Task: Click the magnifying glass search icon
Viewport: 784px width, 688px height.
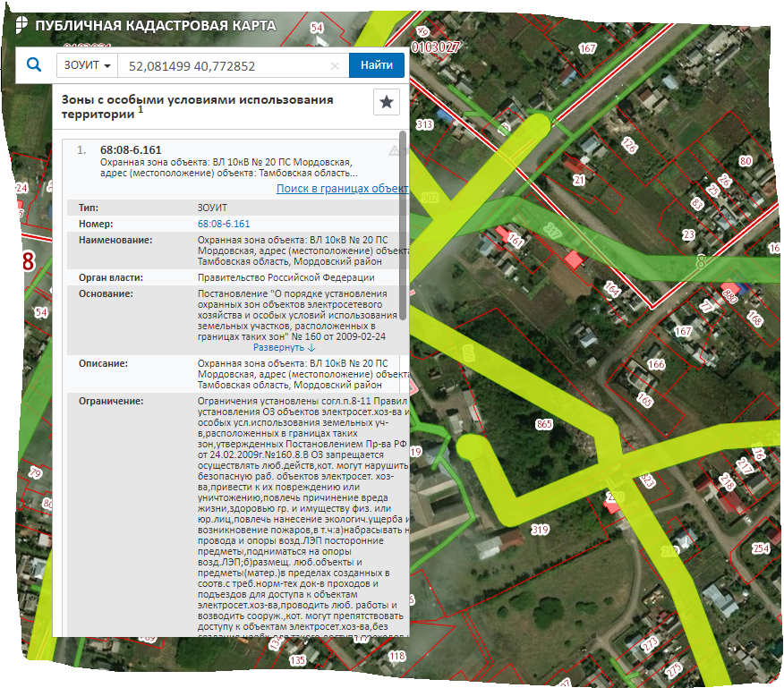Action: (x=34, y=65)
